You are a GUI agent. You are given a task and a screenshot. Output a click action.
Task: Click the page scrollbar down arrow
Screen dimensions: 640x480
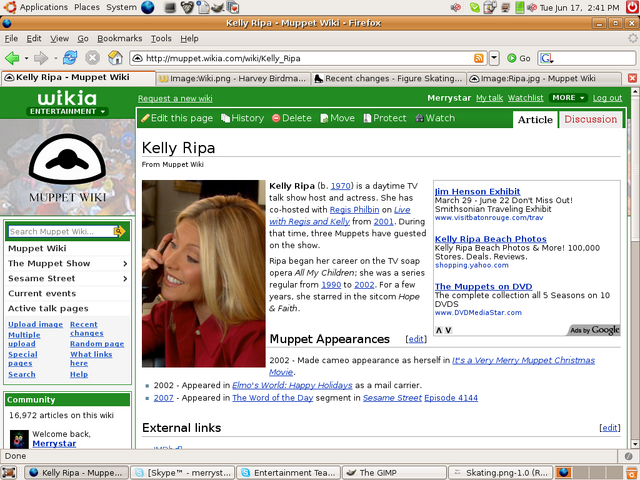pos(635,444)
